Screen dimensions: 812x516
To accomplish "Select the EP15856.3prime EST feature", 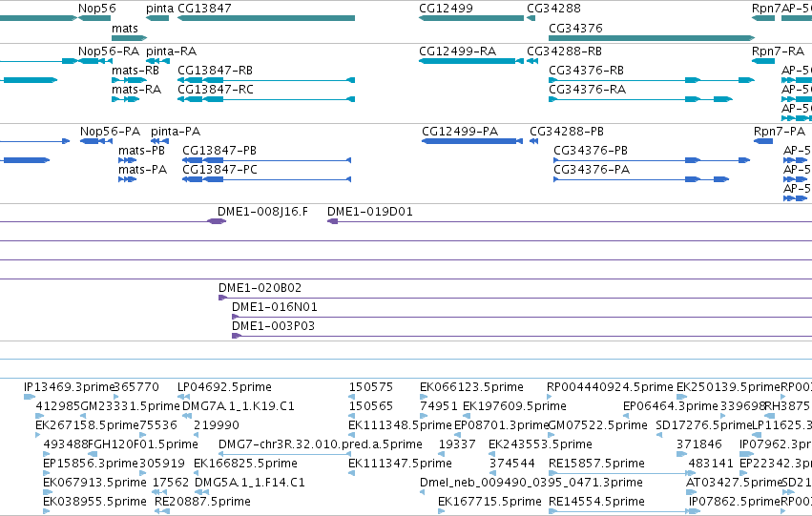I will tap(47, 473).
